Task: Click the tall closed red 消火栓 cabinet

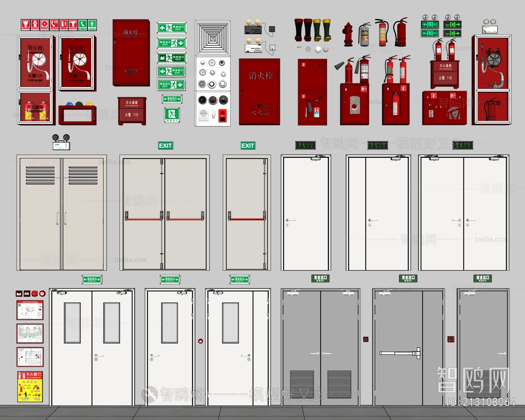Action: coord(131,52)
